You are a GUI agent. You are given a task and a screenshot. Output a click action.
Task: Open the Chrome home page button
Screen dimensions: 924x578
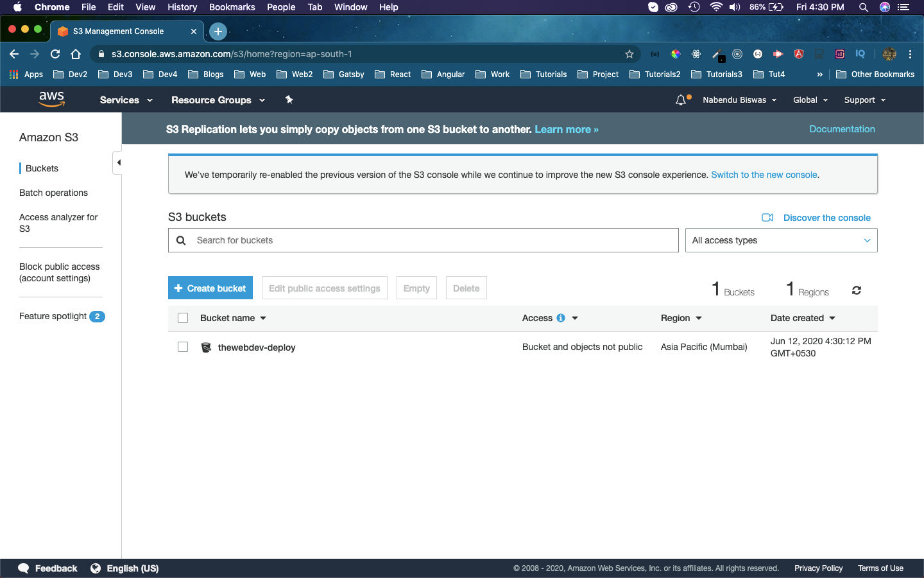76,54
